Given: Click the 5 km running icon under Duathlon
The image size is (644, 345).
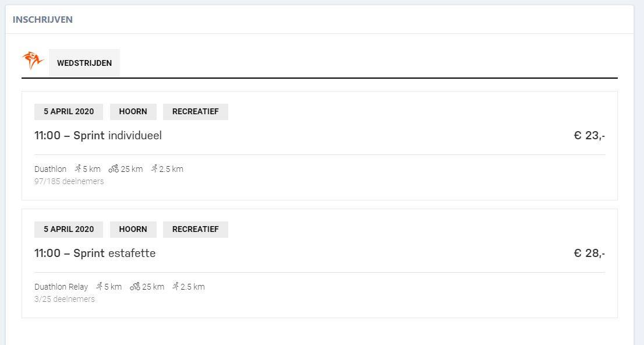Looking at the screenshot, I should point(78,168).
